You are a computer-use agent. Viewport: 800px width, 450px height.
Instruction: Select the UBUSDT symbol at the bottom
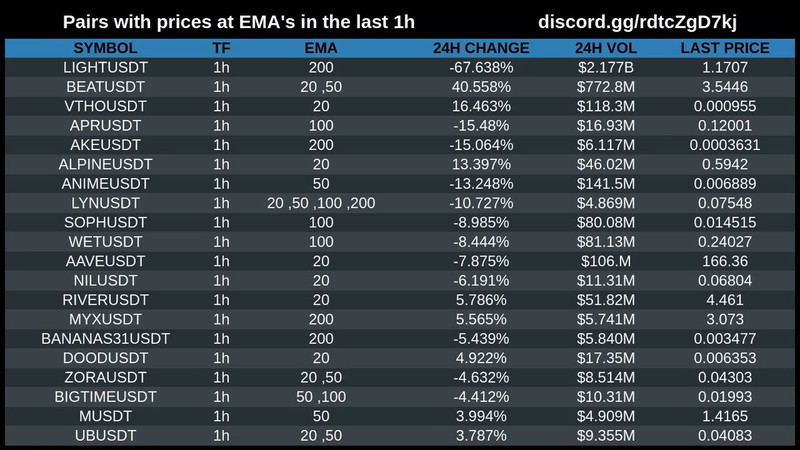pyautogui.click(x=106, y=435)
